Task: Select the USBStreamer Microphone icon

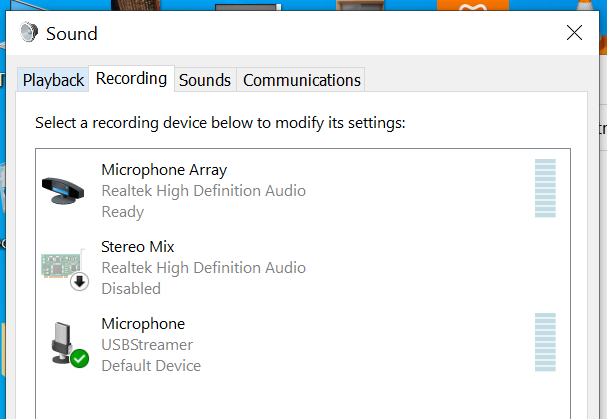Action: [x=62, y=342]
